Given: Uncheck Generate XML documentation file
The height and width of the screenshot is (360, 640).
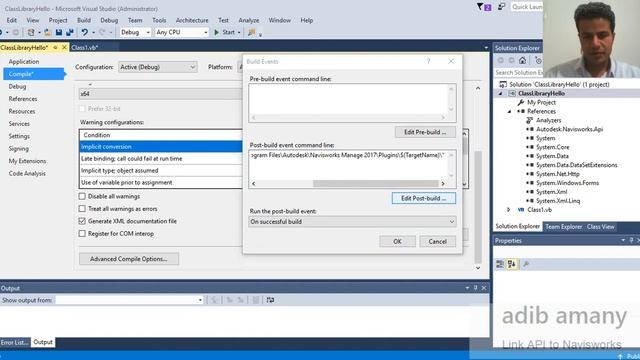Looking at the screenshot, I should (x=82, y=221).
